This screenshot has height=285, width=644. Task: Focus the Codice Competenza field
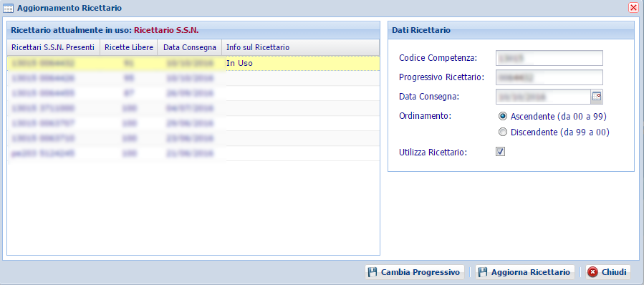click(549, 58)
